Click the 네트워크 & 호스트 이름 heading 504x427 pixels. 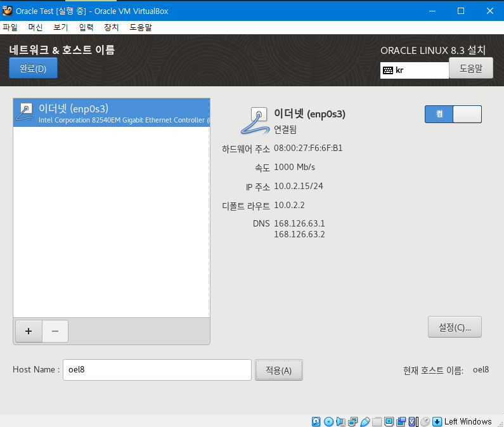(61, 50)
